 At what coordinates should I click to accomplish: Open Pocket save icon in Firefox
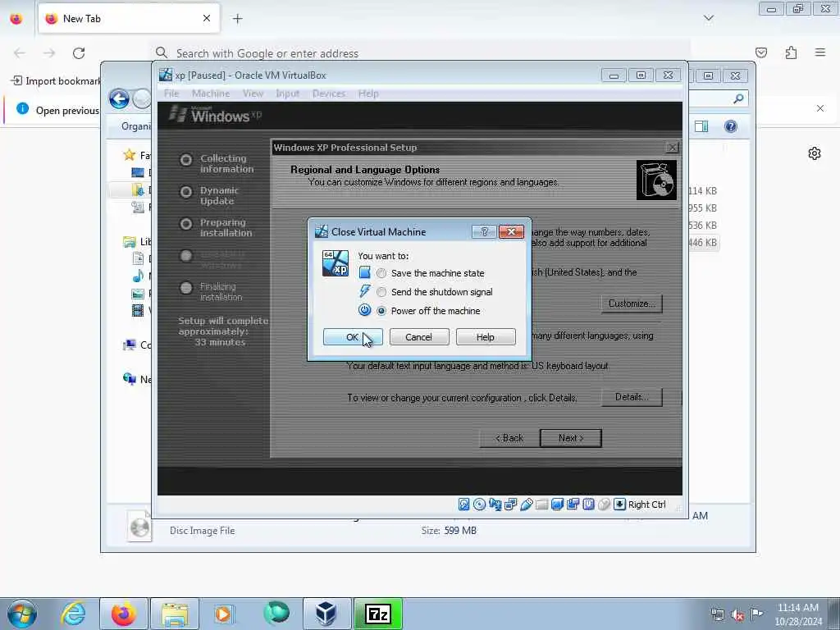[761, 52]
